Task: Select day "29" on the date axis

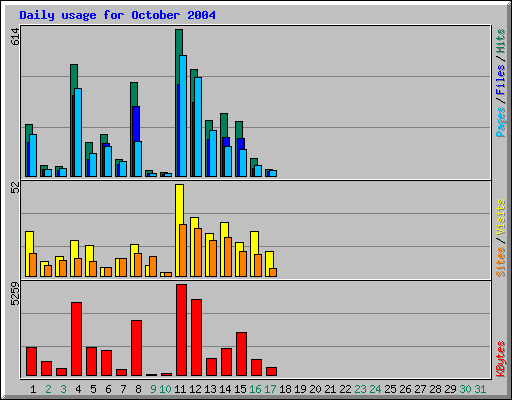Action: click(450, 389)
